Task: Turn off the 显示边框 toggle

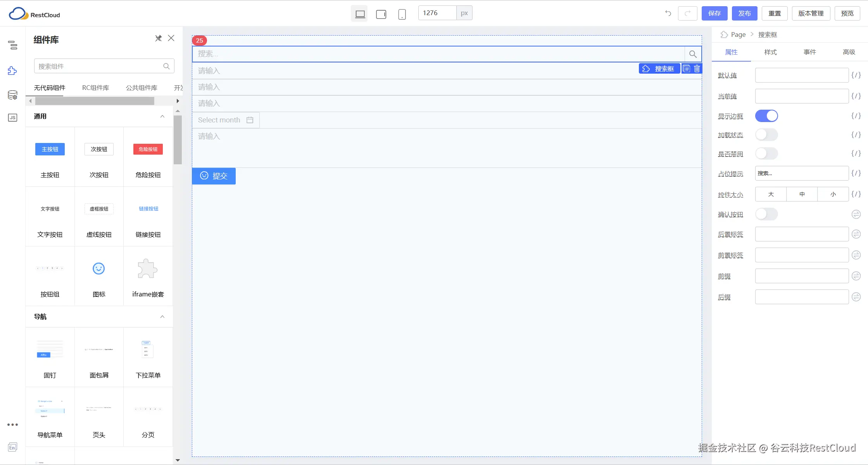Action: (x=766, y=116)
